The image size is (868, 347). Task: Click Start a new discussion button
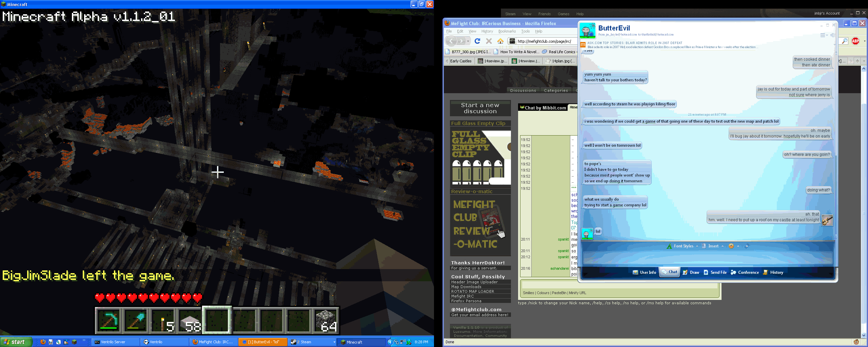point(480,108)
